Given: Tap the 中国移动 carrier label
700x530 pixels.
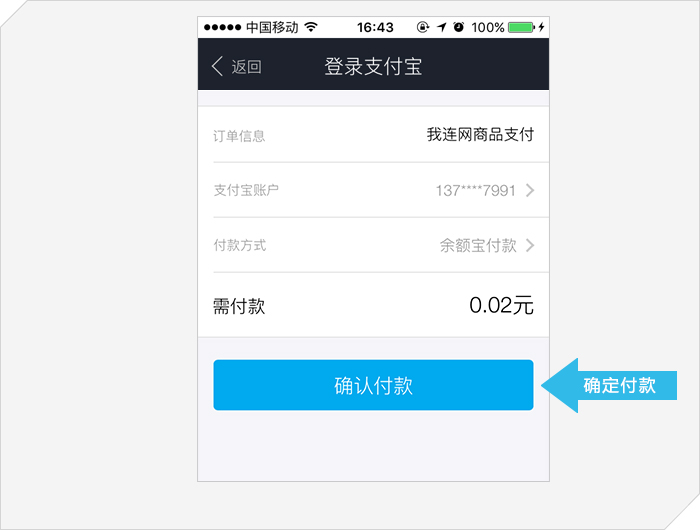Looking at the screenshot, I should pyautogui.click(x=272, y=27).
